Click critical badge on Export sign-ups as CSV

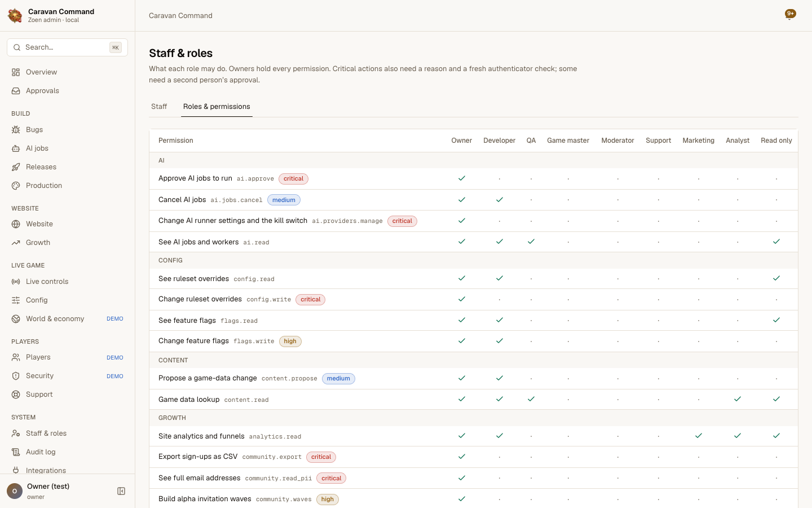click(321, 457)
